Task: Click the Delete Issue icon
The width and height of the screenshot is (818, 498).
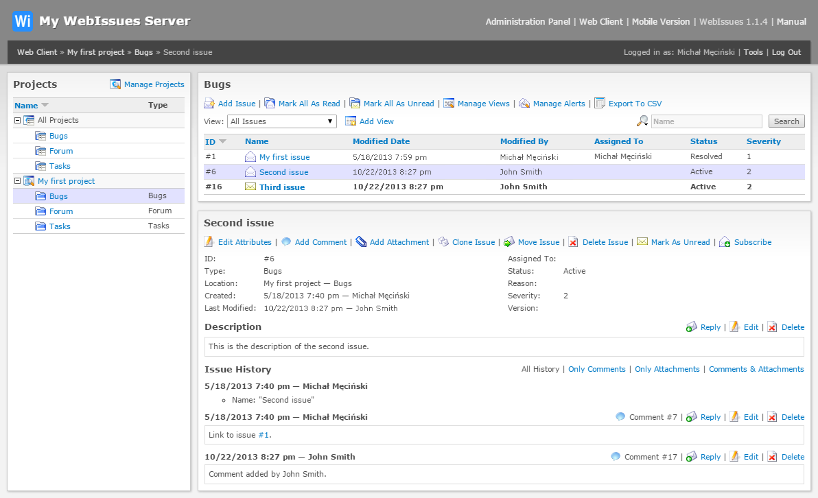Action: tap(573, 242)
